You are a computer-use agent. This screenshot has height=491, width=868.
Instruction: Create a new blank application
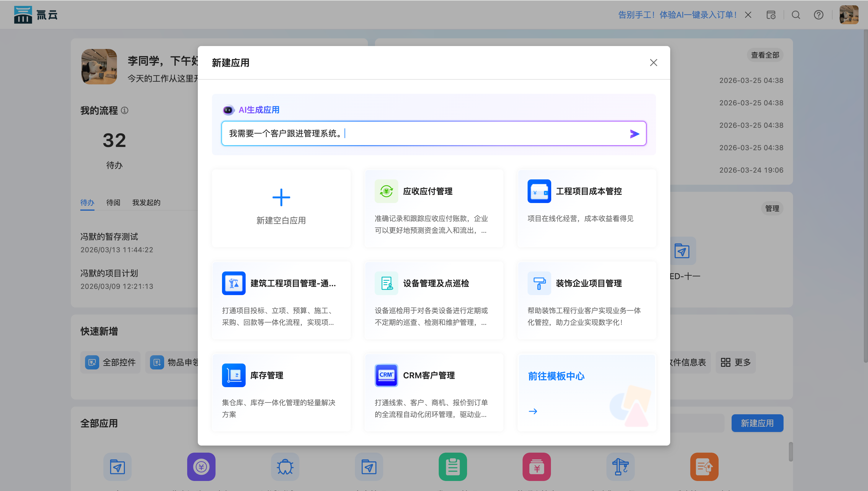281,208
